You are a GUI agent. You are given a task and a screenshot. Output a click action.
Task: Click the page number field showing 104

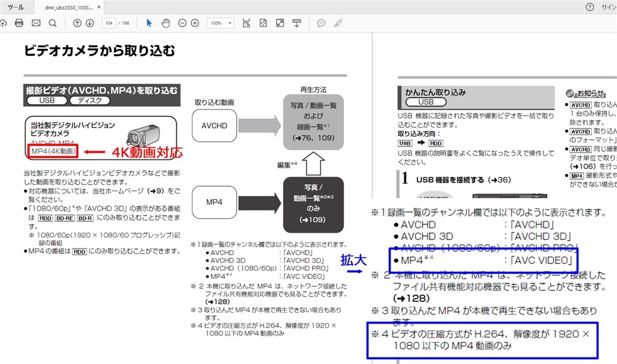tap(110, 23)
